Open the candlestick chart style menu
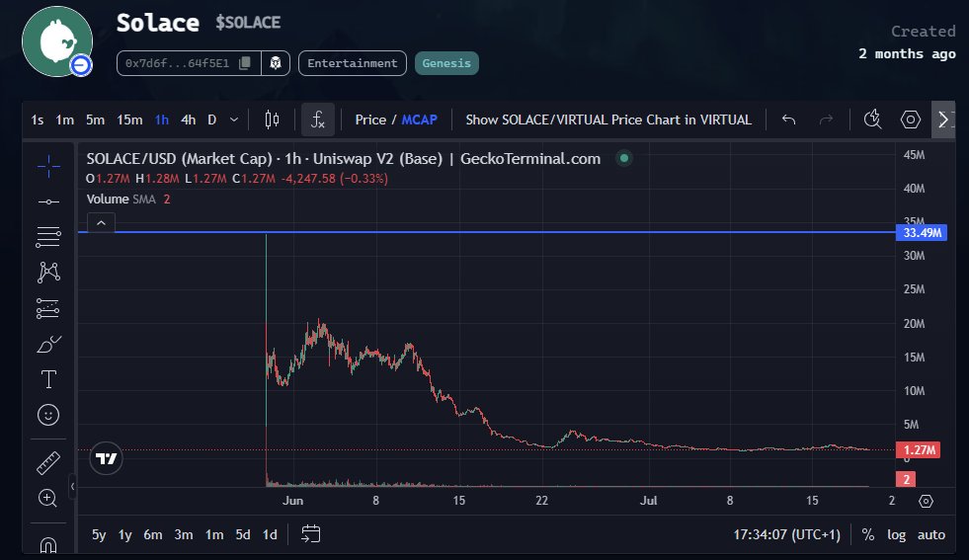 pyautogui.click(x=272, y=120)
